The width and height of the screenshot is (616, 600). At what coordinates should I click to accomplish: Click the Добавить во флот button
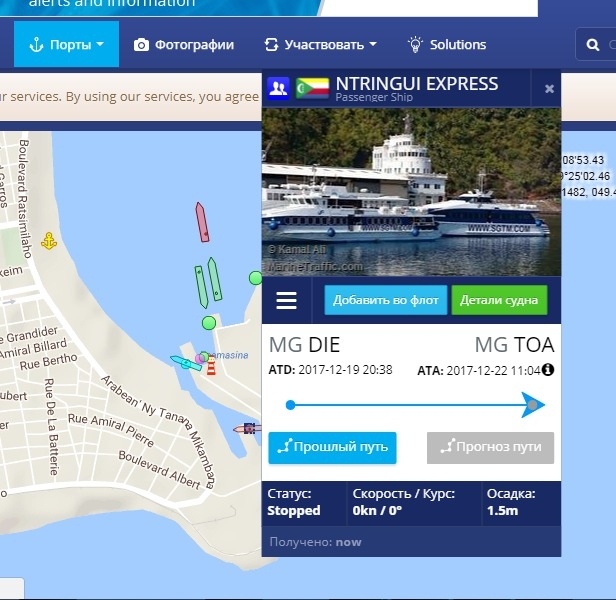pos(386,300)
